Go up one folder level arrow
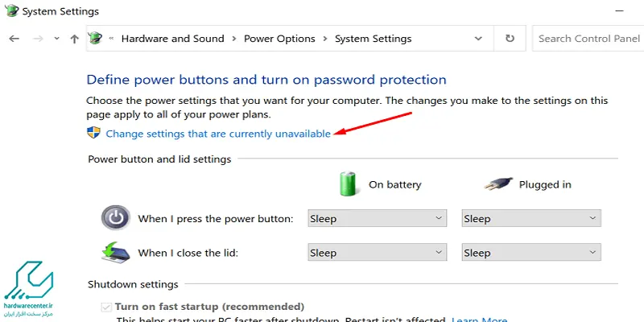Viewport: 644px width, 322px height. tap(74, 39)
